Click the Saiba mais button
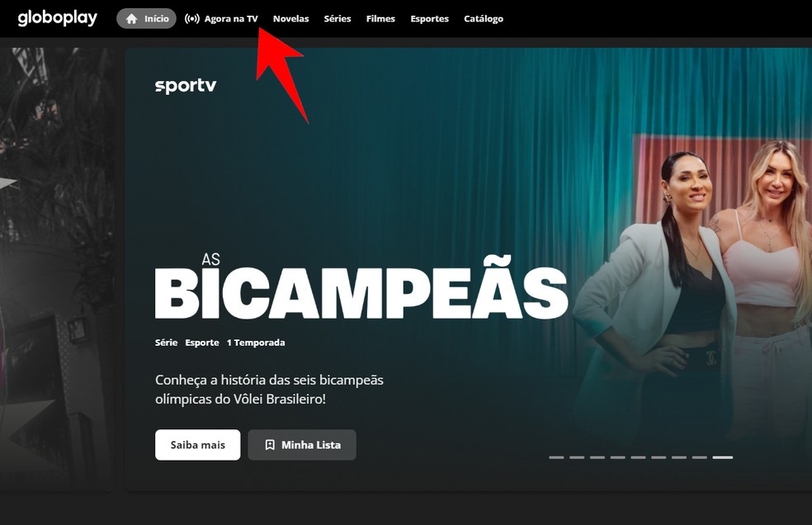Screen dimensions: 812x525 [x=198, y=445]
